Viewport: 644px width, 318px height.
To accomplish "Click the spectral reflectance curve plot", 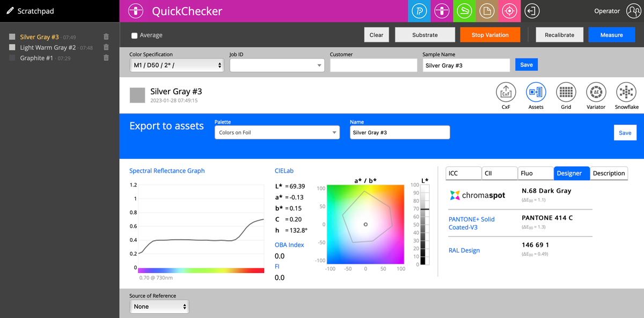I will coord(201,226).
